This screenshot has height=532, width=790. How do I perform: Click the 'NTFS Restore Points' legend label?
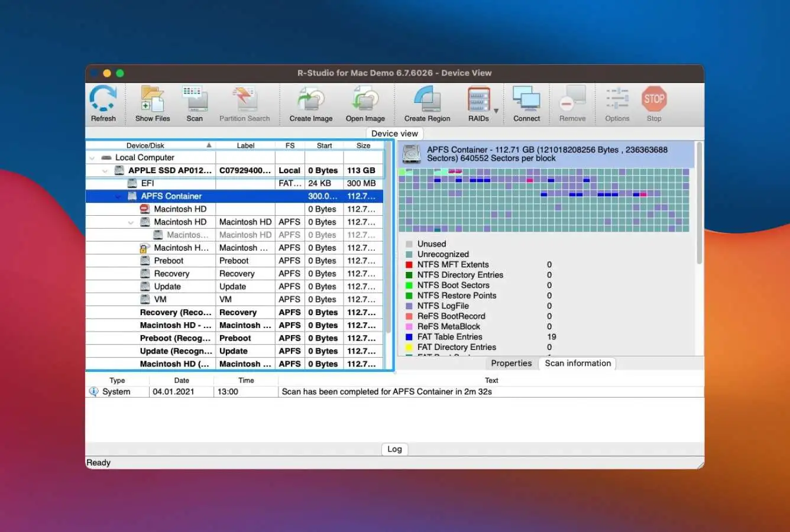pyautogui.click(x=456, y=296)
